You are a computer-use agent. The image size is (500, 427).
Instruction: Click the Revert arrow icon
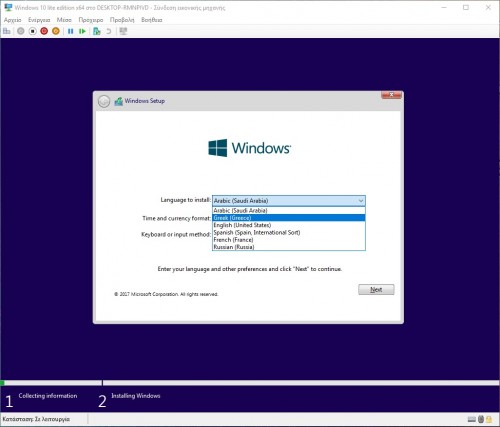click(x=109, y=31)
